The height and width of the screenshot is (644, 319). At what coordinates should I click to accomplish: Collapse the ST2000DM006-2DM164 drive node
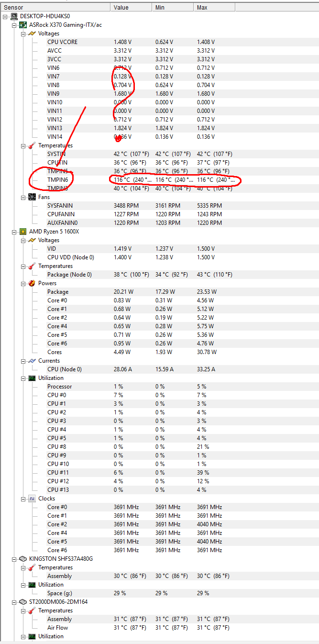pyautogui.click(x=14, y=602)
